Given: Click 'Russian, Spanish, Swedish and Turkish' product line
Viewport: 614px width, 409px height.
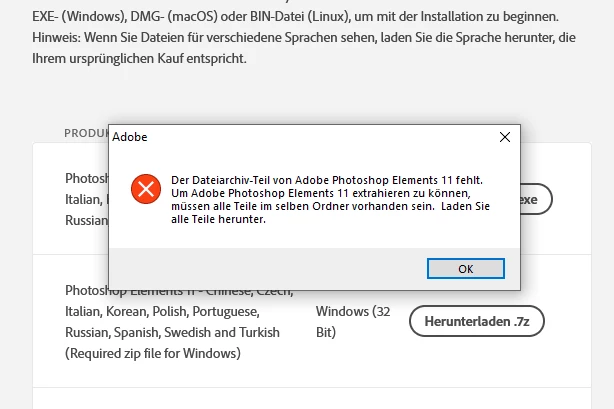Looking at the screenshot, I should click(172, 332).
